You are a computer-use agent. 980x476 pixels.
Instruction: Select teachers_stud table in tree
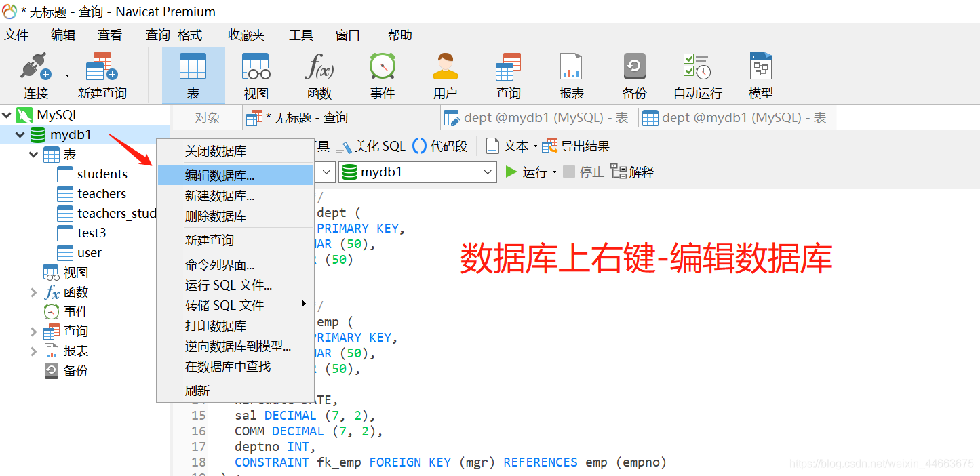(106, 214)
